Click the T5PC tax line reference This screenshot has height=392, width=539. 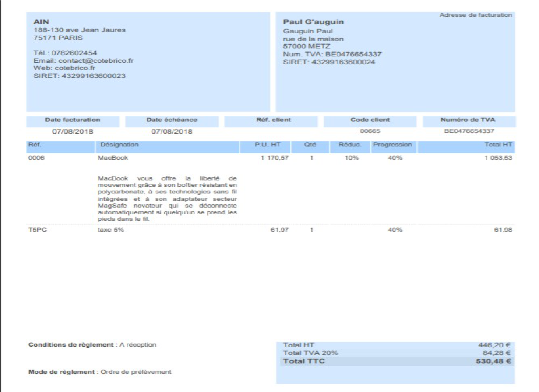pos(37,230)
